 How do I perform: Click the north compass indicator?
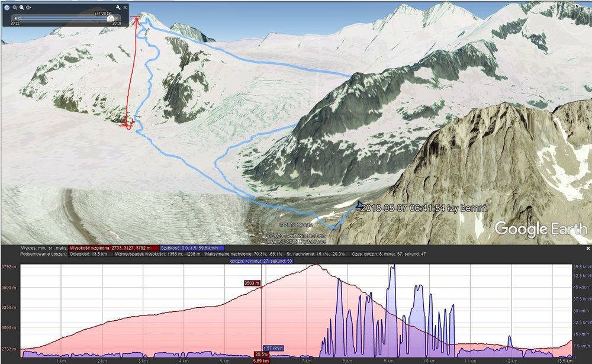tap(577, 6)
